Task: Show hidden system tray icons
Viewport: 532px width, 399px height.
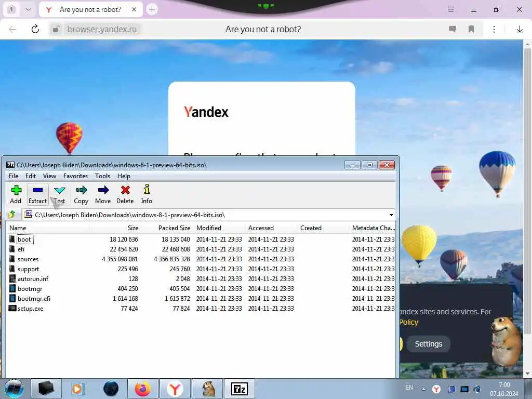Action: click(x=423, y=389)
